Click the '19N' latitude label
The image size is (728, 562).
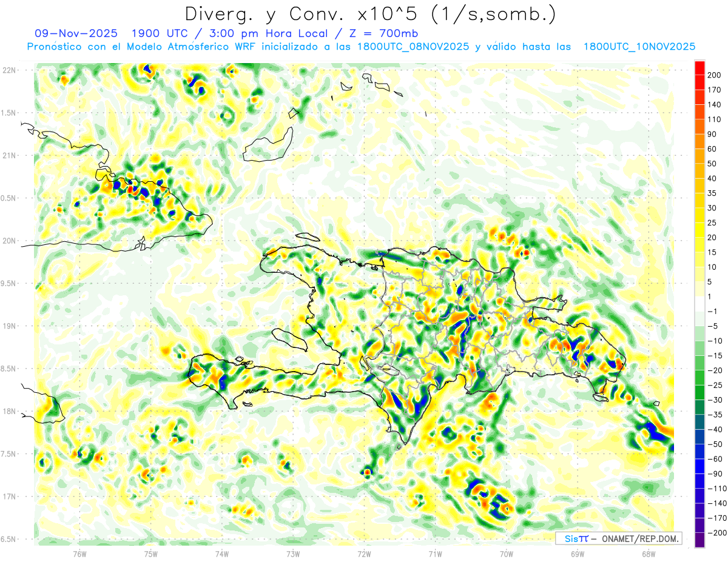click(x=9, y=326)
